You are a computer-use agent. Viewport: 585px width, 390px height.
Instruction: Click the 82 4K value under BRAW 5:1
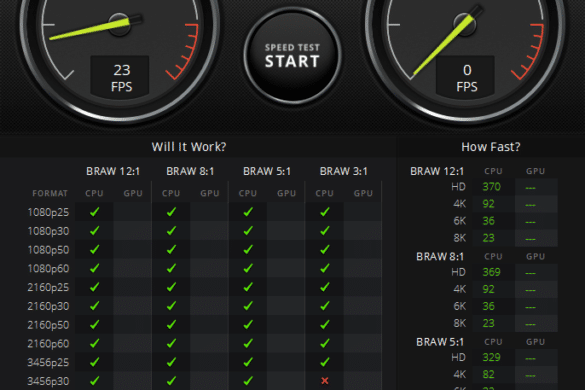(488, 374)
